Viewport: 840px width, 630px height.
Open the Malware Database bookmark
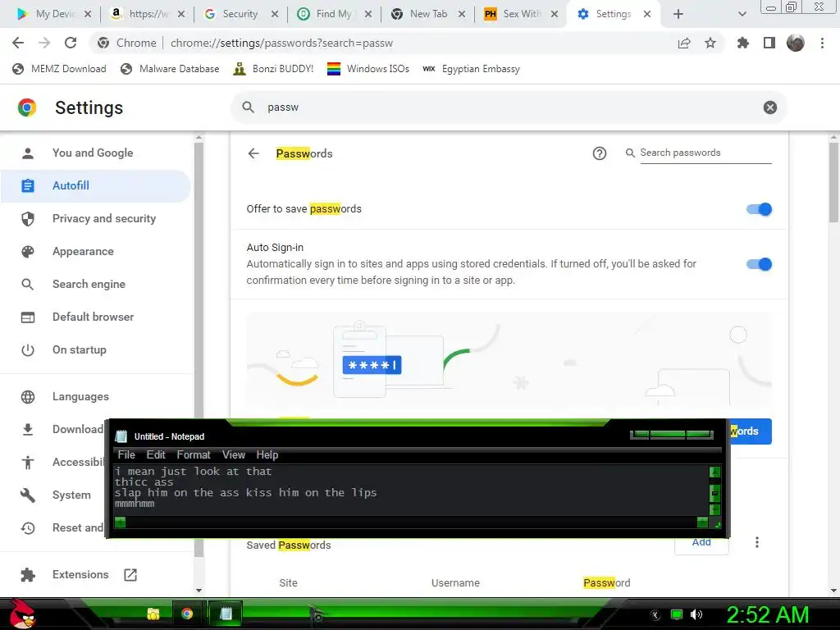click(170, 69)
